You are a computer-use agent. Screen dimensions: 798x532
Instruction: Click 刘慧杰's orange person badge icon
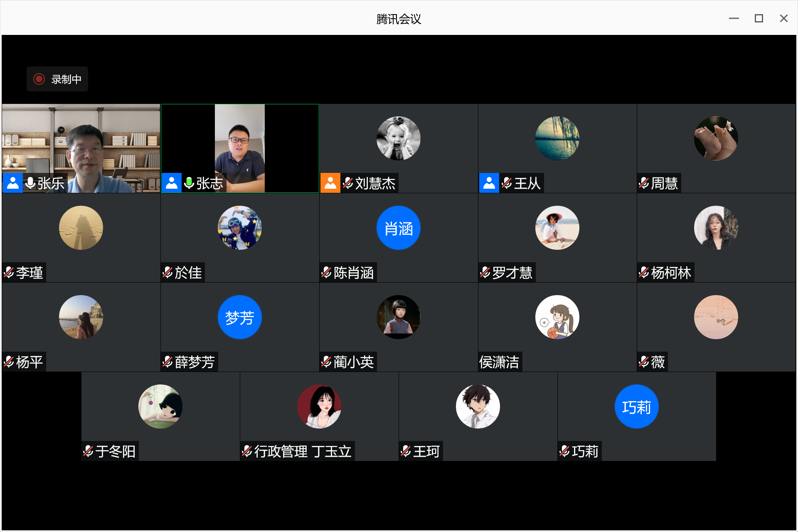(x=330, y=183)
